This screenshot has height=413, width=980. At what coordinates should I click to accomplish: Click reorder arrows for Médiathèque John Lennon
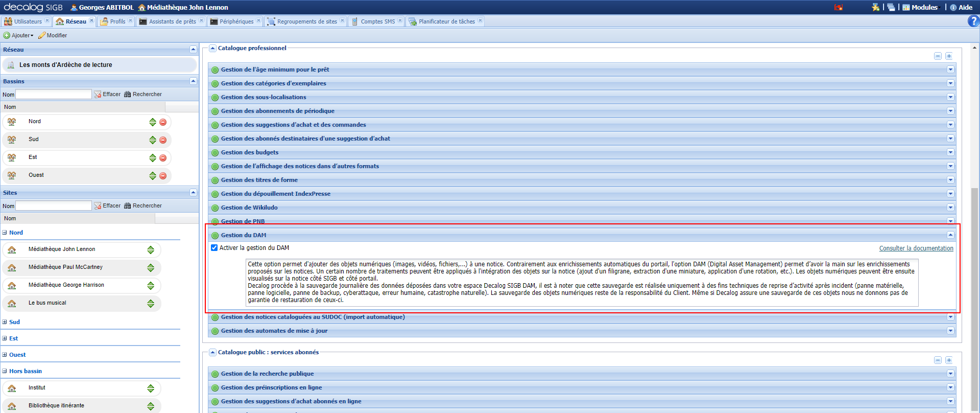(x=151, y=250)
